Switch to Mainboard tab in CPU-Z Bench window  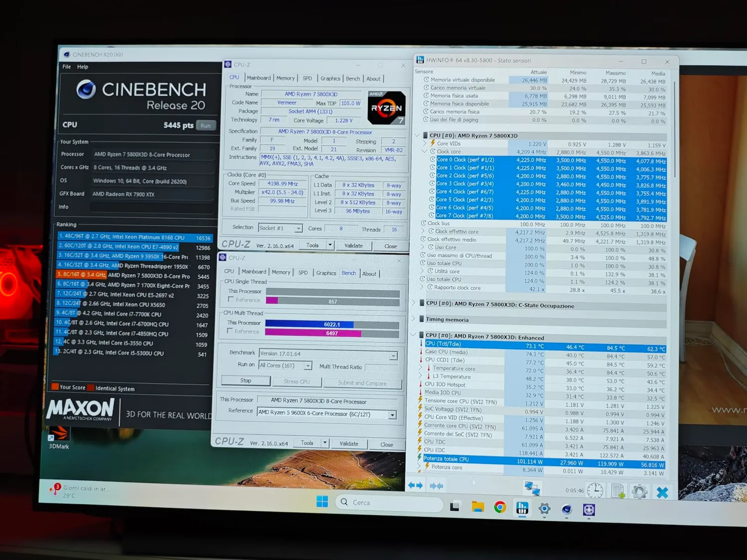point(253,271)
